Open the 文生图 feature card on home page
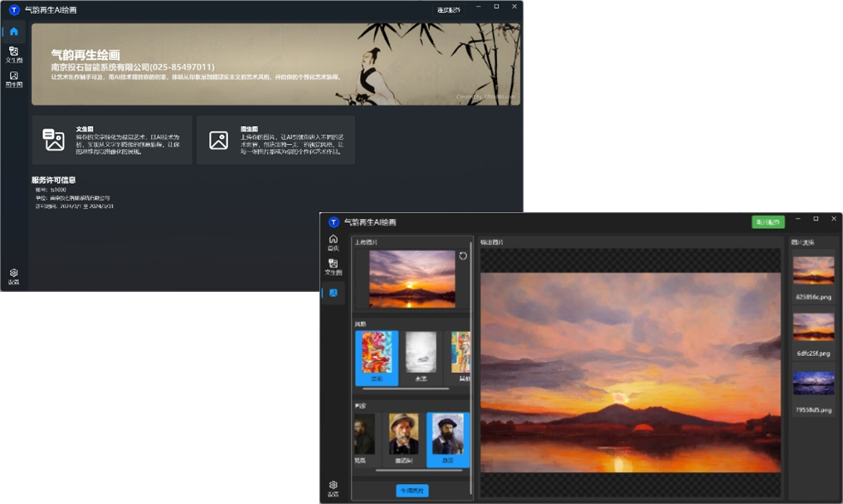 click(112, 140)
